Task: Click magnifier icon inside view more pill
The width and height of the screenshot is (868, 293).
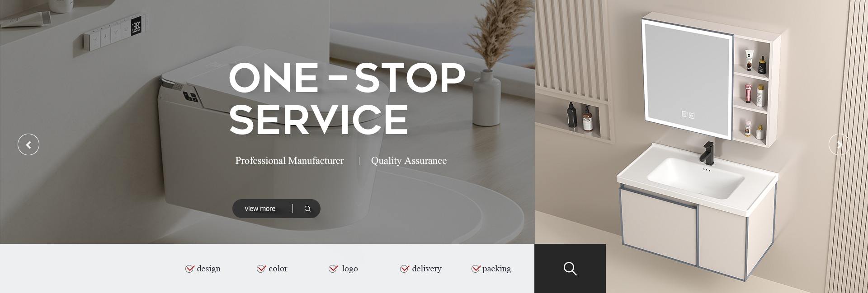Action: [x=307, y=209]
